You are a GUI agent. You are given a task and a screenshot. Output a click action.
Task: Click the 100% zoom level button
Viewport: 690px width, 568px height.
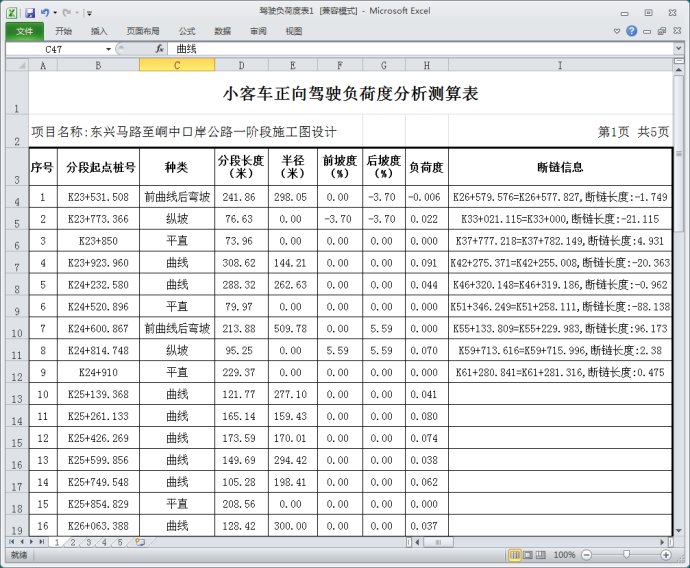(x=564, y=554)
